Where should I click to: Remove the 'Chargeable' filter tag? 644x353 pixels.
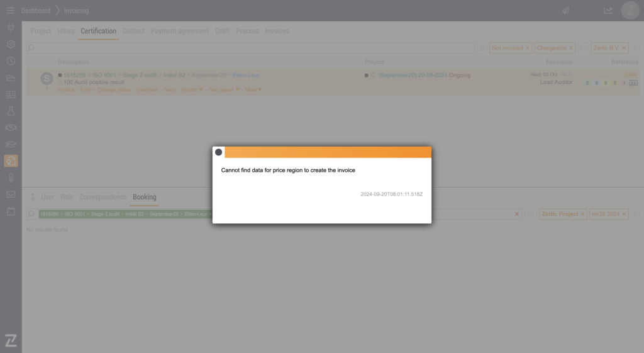[x=571, y=48]
